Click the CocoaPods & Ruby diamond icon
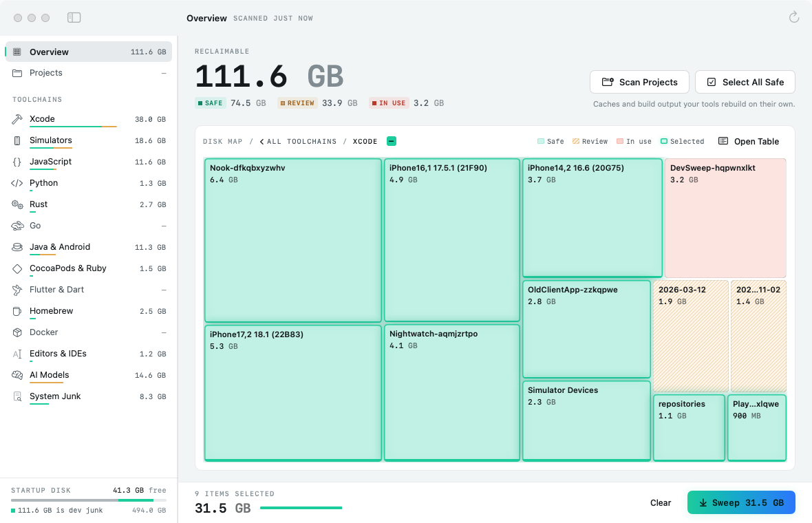 (17, 268)
